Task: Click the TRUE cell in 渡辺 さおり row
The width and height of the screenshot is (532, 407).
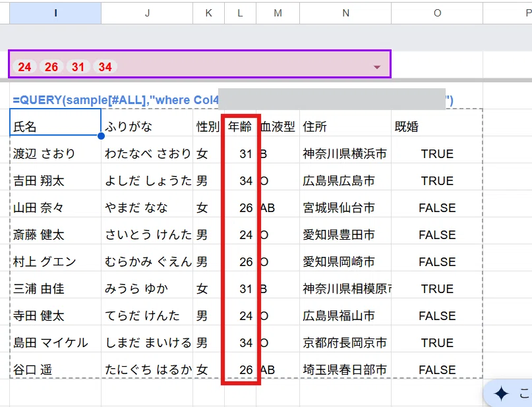Action: (x=437, y=149)
